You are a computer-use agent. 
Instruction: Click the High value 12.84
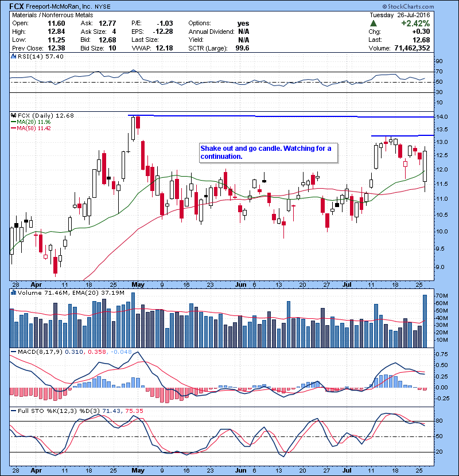[56, 32]
